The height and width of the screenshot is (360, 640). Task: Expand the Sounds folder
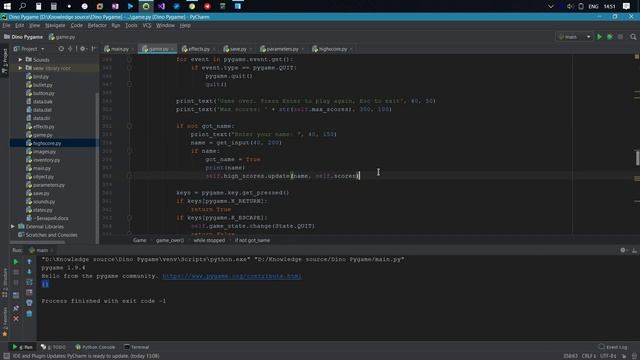[x=20, y=60]
